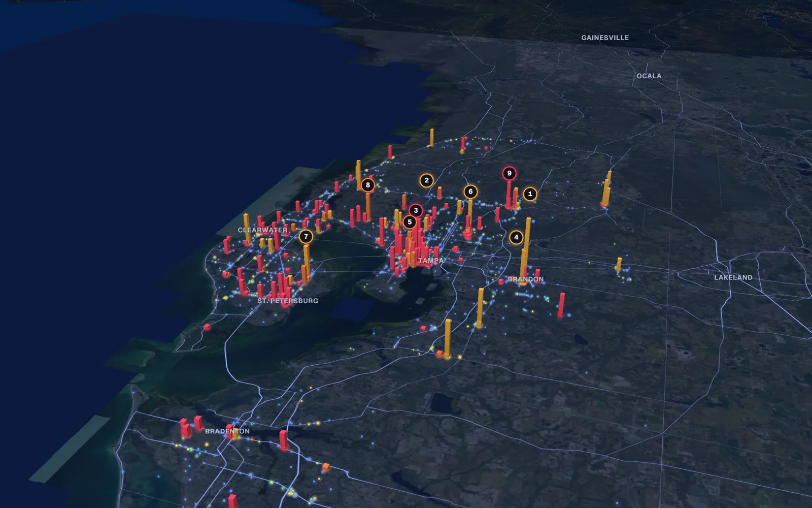Image resolution: width=812 pixels, height=508 pixels.
Task: Select the St. Petersburg label
Action: pyautogui.click(x=288, y=301)
